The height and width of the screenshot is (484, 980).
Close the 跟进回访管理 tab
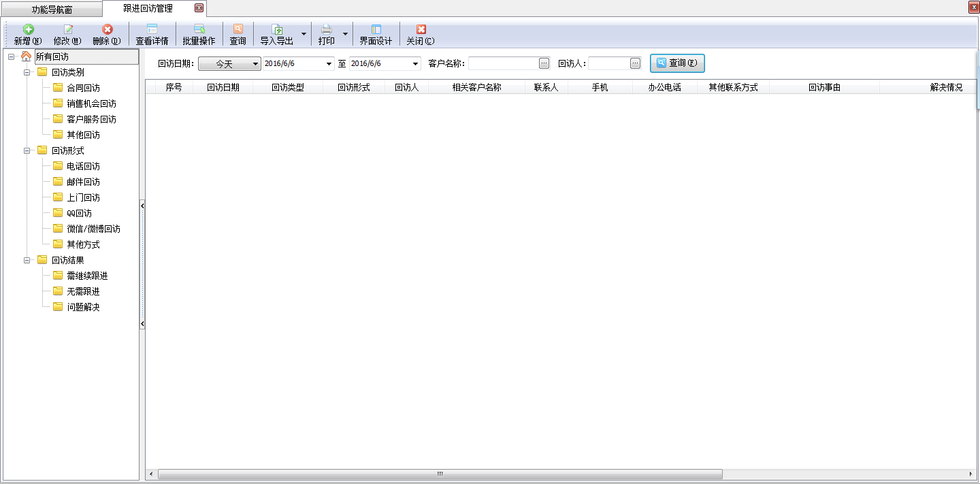[199, 8]
